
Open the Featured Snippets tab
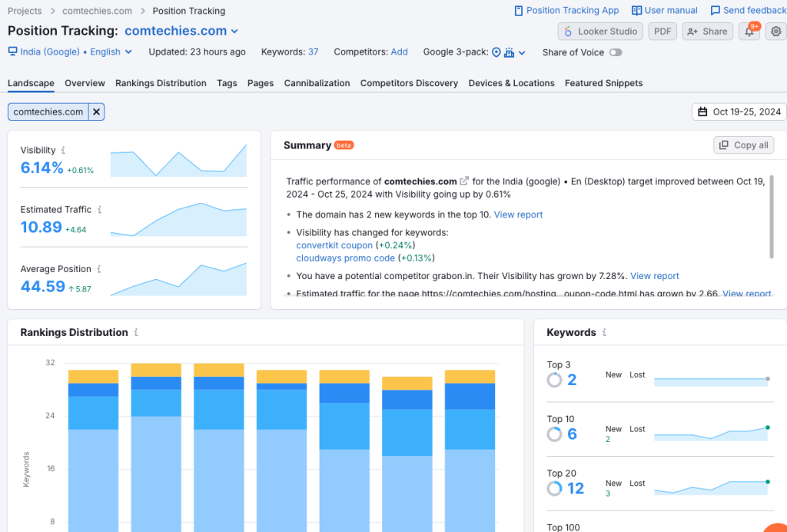tap(603, 82)
